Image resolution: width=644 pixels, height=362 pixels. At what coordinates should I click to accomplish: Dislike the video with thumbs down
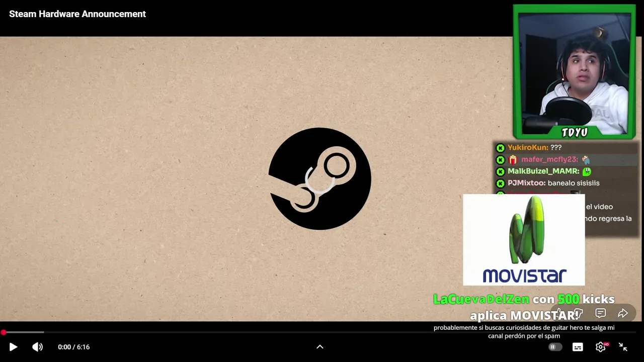[579, 313]
